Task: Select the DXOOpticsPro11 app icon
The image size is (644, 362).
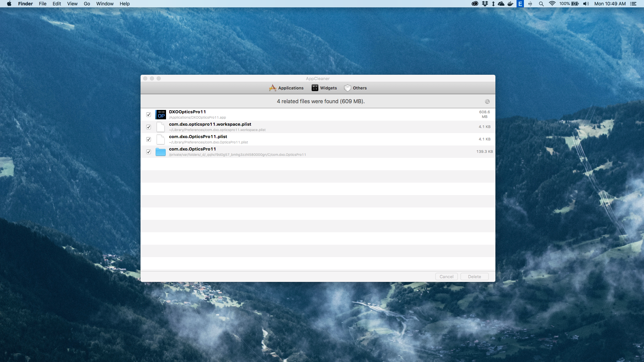Action: (x=161, y=114)
